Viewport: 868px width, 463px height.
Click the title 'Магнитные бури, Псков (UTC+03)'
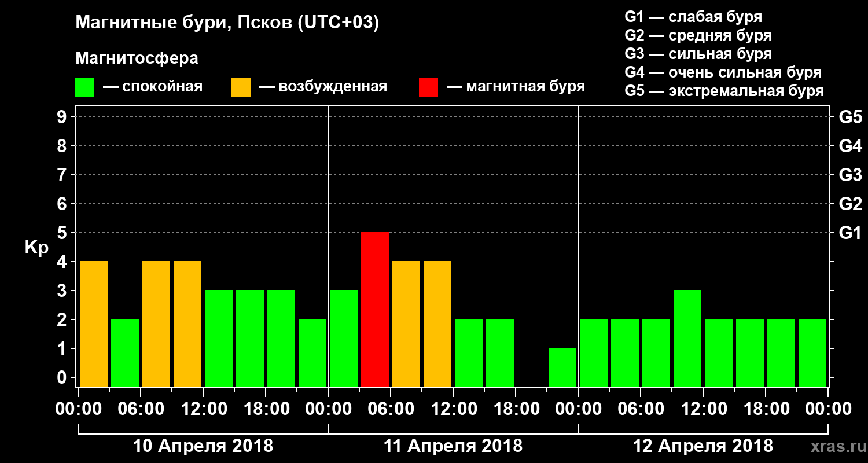point(227,24)
